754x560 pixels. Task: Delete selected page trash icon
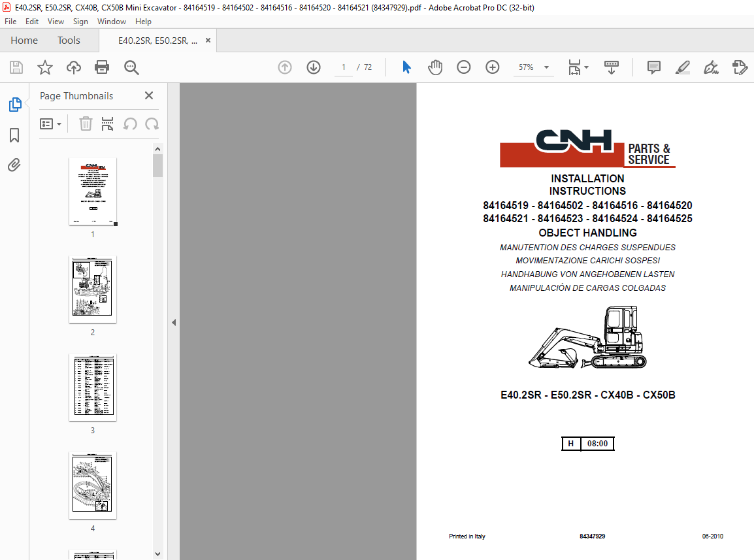[86, 124]
